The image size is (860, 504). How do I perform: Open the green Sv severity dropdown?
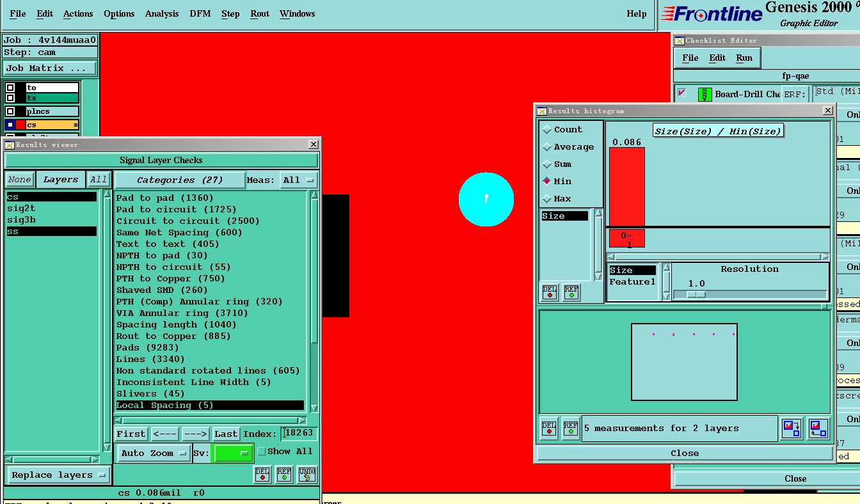(232, 453)
